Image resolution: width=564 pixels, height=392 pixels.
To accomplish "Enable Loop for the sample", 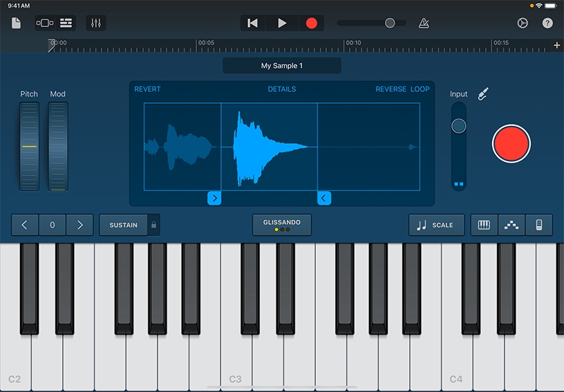I will [420, 89].
